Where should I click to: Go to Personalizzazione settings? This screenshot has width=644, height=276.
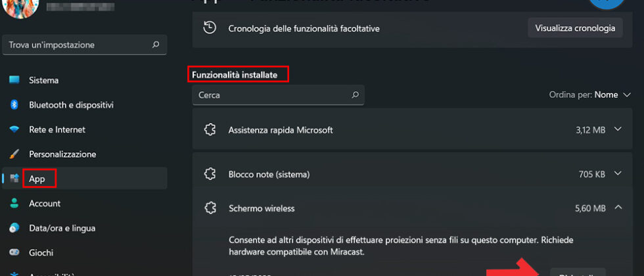[62, 154]
